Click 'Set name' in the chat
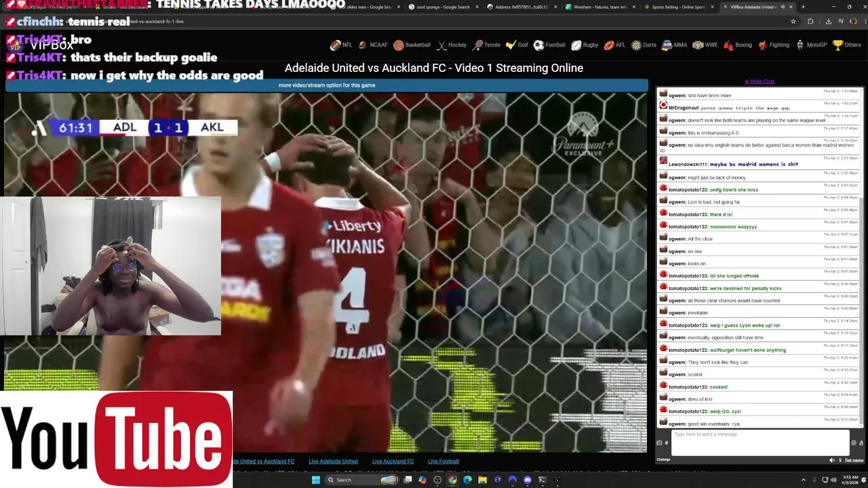The image size is (868, 488). [x=854, y=460]
